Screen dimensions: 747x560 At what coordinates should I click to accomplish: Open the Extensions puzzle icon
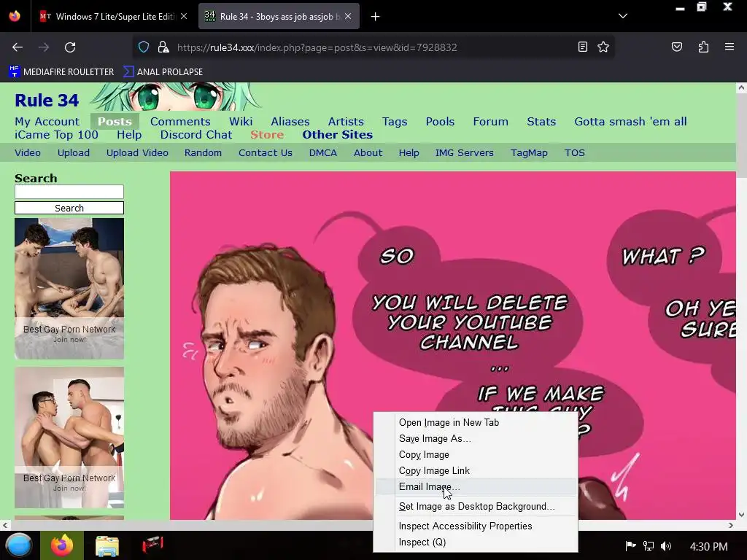[703, 47]
